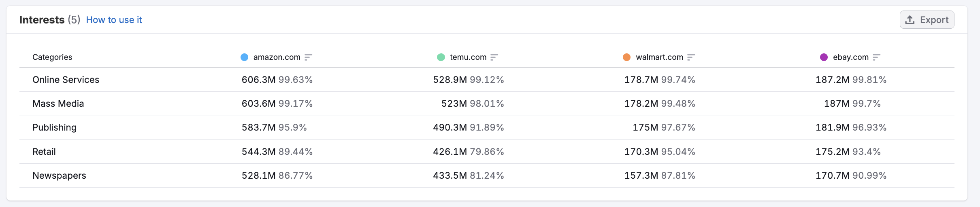
Task: Click the sort icon beside ebay.com
Action: pos(876,57)
